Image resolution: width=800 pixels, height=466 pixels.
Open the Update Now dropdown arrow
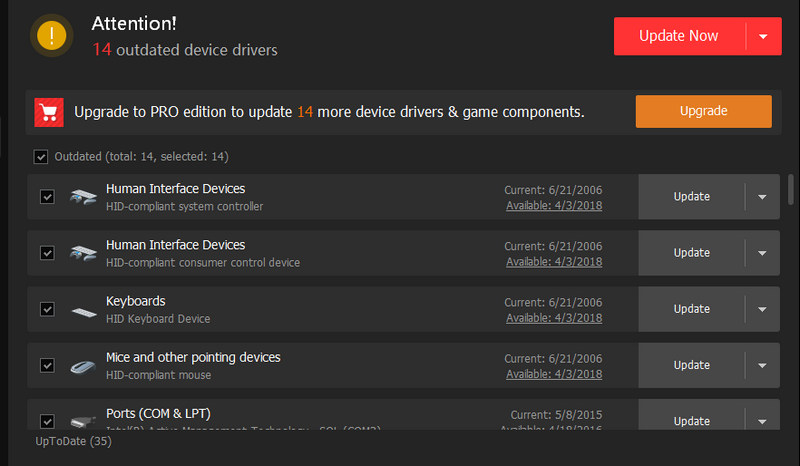(x=763, y=36)
